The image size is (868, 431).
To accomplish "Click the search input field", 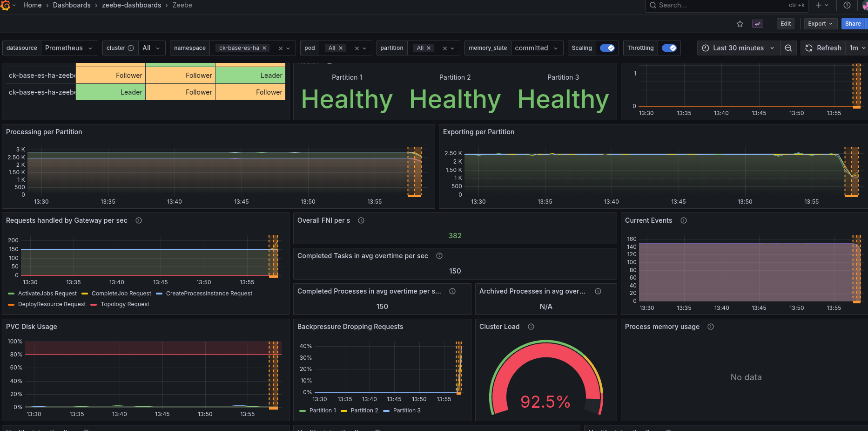I will point(727,5).
